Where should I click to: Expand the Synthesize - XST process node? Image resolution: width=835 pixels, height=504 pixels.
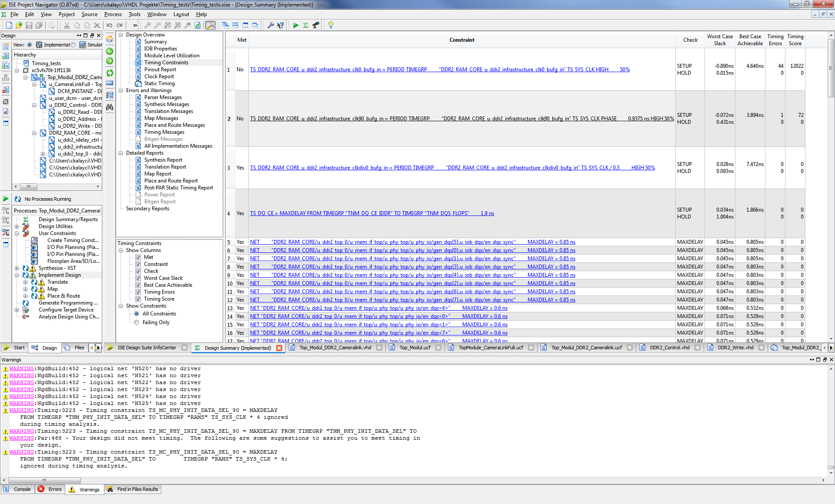point(17,268)
